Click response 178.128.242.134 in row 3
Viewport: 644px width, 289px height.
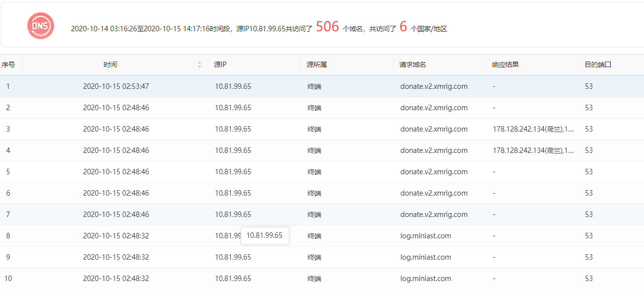tap(533, 129)
